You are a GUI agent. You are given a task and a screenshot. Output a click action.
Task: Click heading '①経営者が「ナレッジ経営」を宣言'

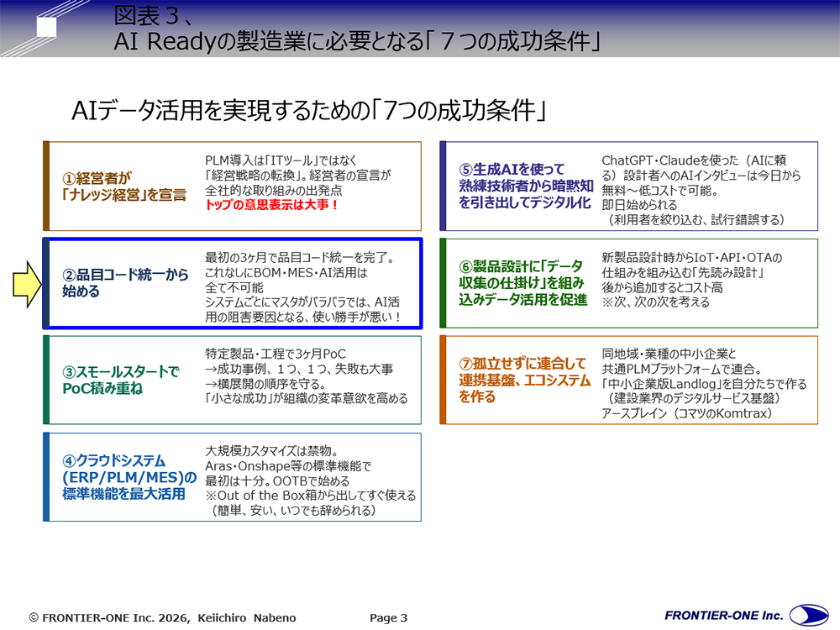124,186
